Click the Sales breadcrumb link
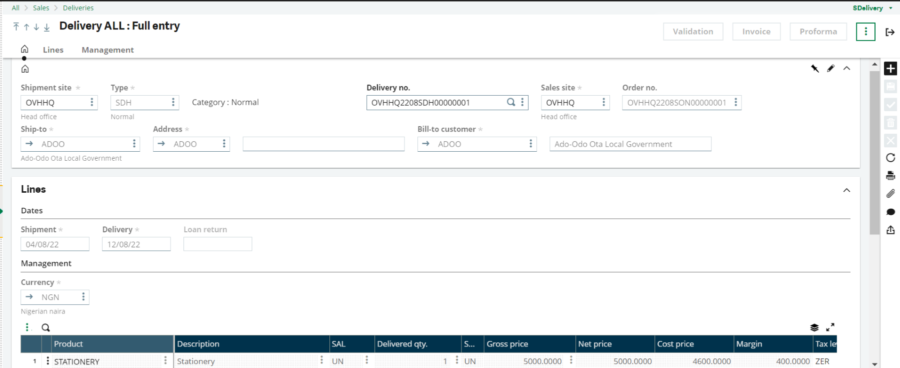Screen dimensions: 900x368 (41, 8)
